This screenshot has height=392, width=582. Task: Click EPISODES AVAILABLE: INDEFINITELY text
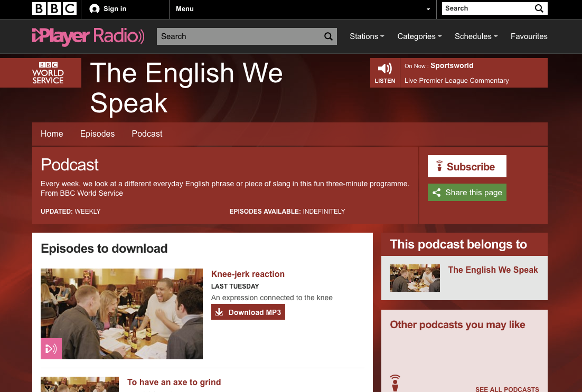(x=287, y=212)
